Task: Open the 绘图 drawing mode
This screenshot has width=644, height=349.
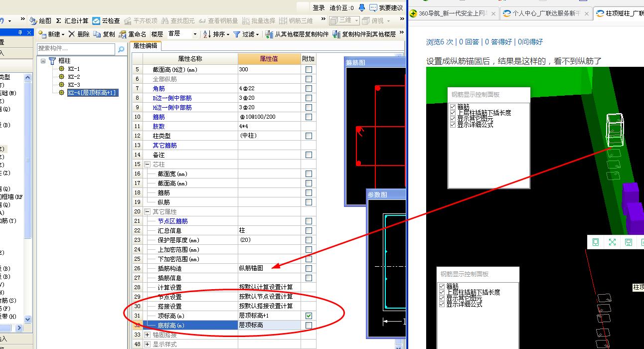Action: [x=40, y=21]
